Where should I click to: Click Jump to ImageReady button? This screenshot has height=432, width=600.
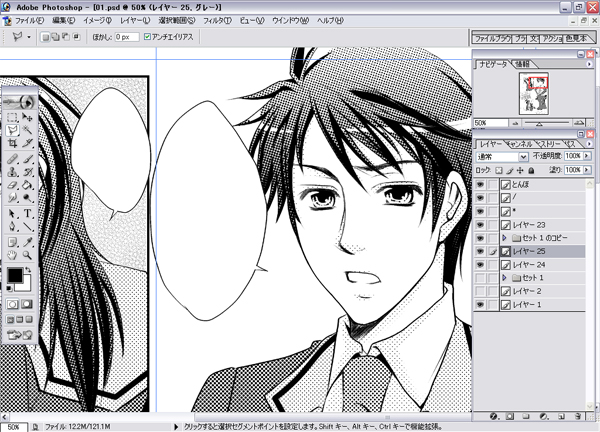20,335
